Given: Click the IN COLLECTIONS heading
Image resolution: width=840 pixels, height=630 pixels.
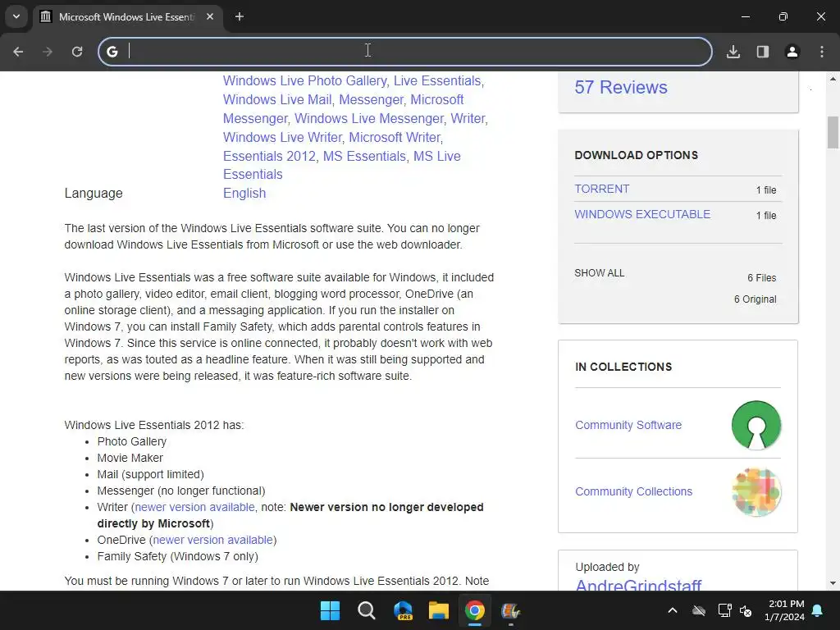Looking at the screenshot, I should click(x=623, y=367).
